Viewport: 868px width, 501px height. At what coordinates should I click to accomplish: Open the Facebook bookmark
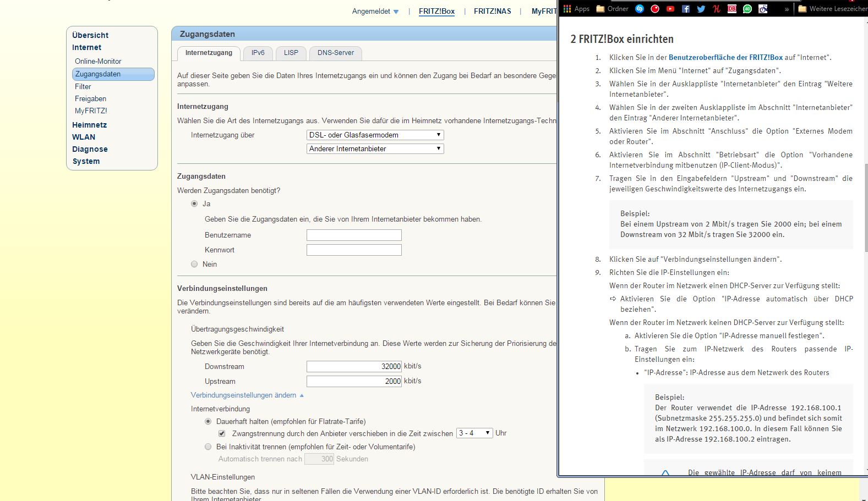pyautogui.click(x=686, y=9)
